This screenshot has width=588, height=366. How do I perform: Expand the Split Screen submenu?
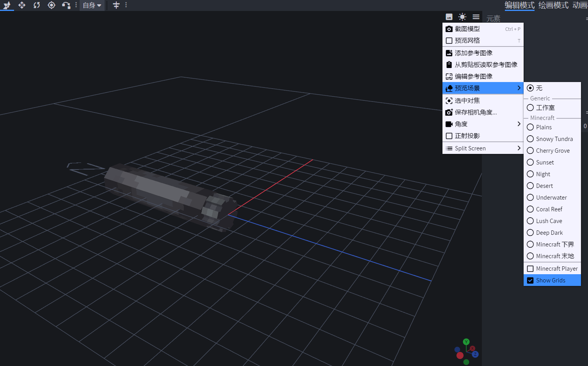tap(483, 148)
